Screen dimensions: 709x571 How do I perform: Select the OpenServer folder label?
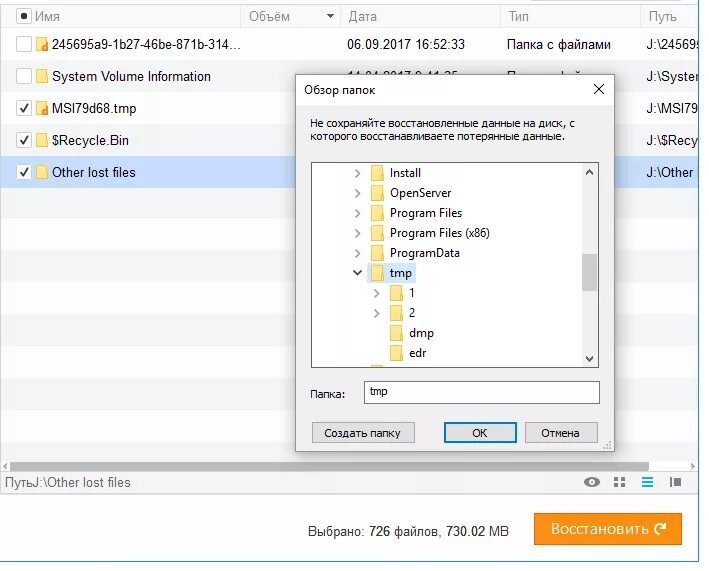click(x=421, y=193)
